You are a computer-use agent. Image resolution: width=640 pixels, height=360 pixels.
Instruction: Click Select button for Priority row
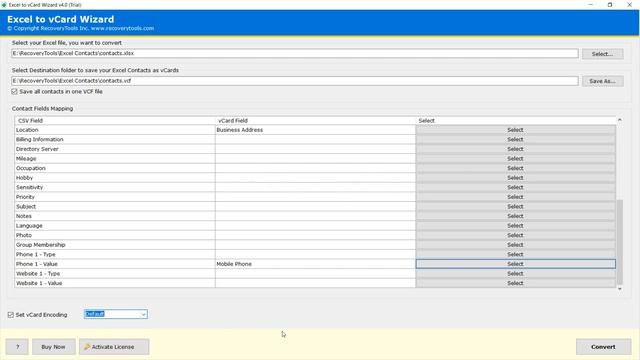(x=516, y=197)
